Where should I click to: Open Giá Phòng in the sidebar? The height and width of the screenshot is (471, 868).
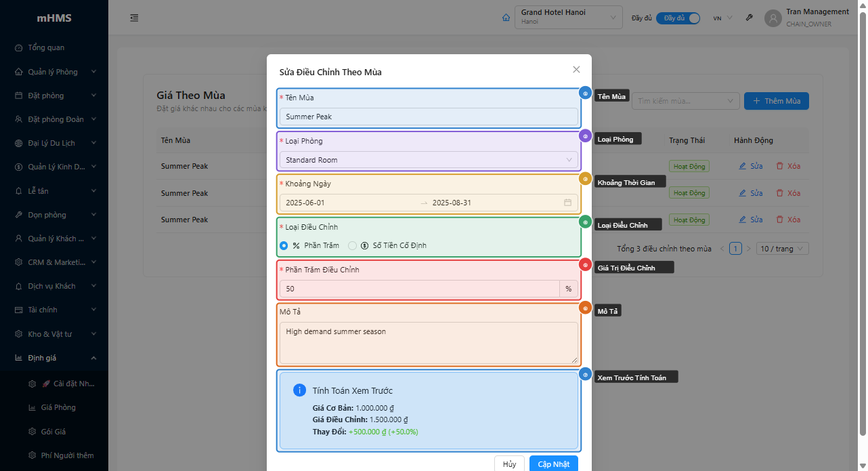point(58,407)
